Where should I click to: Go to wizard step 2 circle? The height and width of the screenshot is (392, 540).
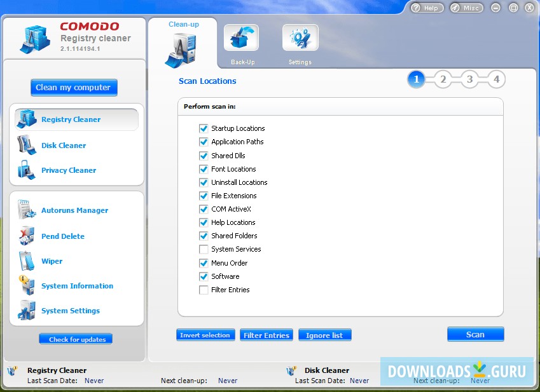point(443,79)
